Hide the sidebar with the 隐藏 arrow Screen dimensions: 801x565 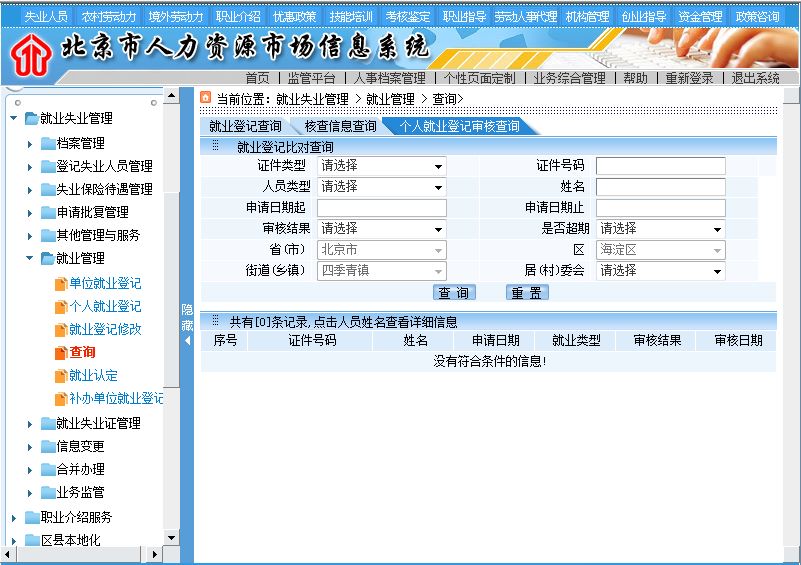tap(187, 340)
